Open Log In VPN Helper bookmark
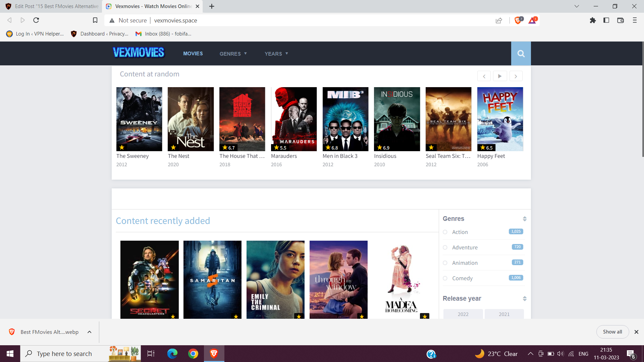 coord(35,34)
